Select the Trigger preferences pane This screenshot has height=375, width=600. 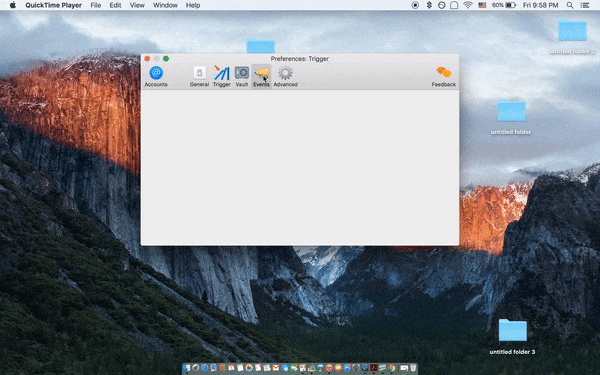coord(222,77)
